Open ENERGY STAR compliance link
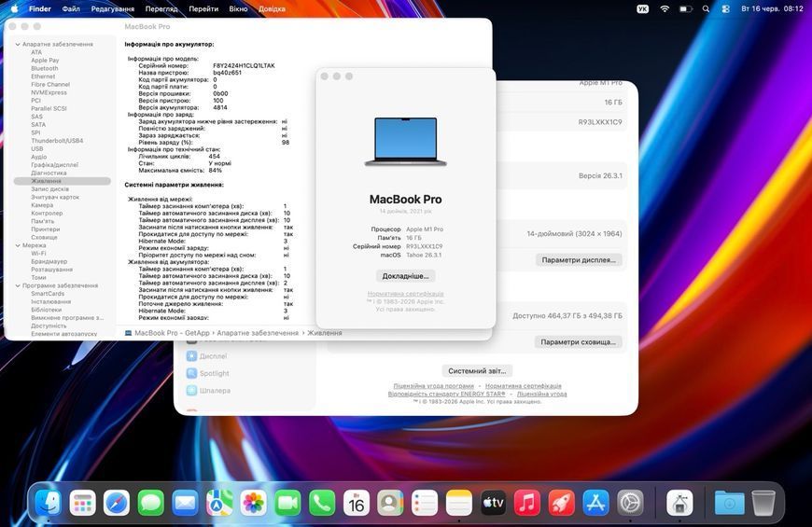This screenshot has height=527, width=812. (446, 394)
